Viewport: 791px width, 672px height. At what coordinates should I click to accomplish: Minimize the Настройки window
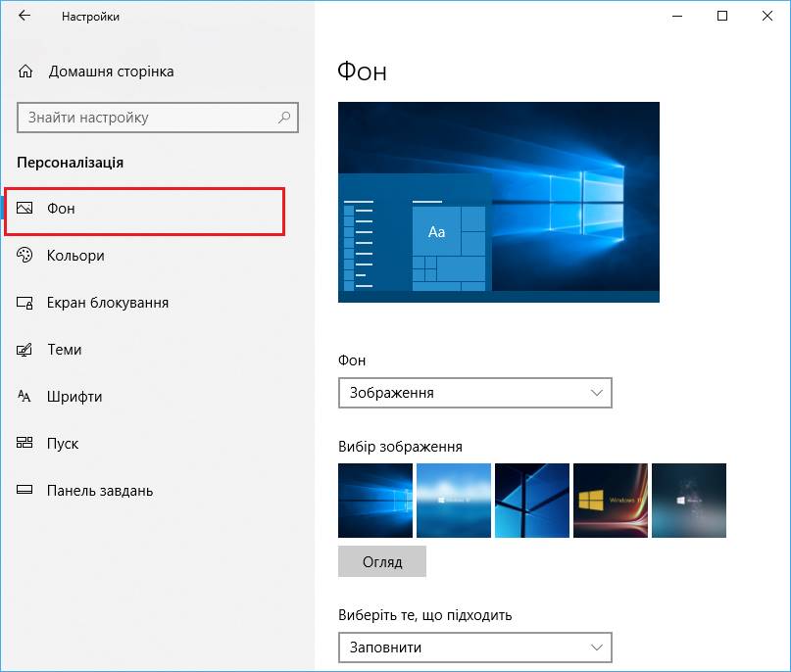[677, 16]
